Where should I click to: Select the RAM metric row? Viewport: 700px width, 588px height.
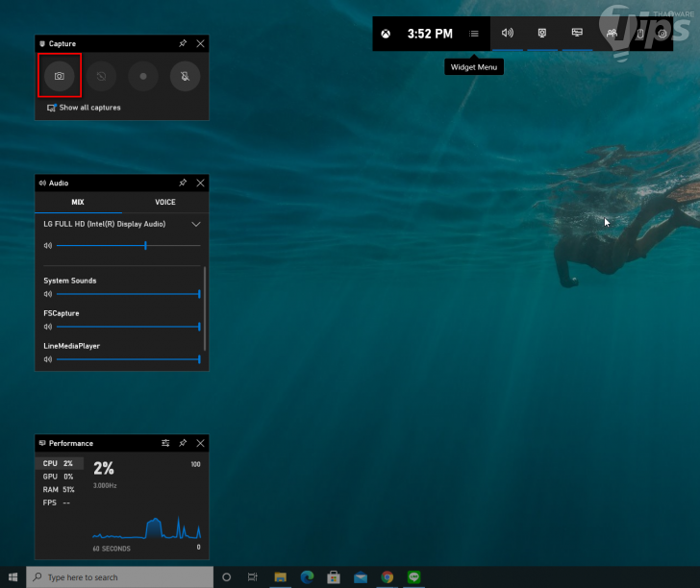pyautogui.click(x=60, y=489)
